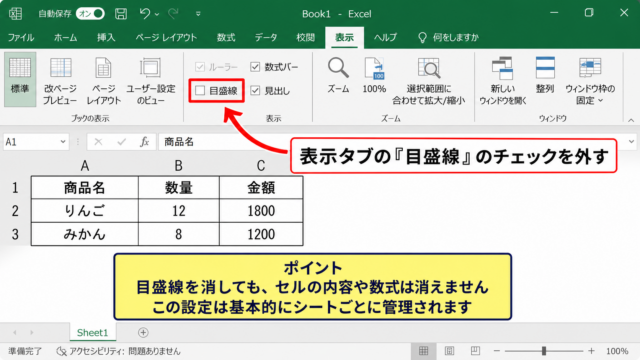Select column A header

click(x=84, y=166)
